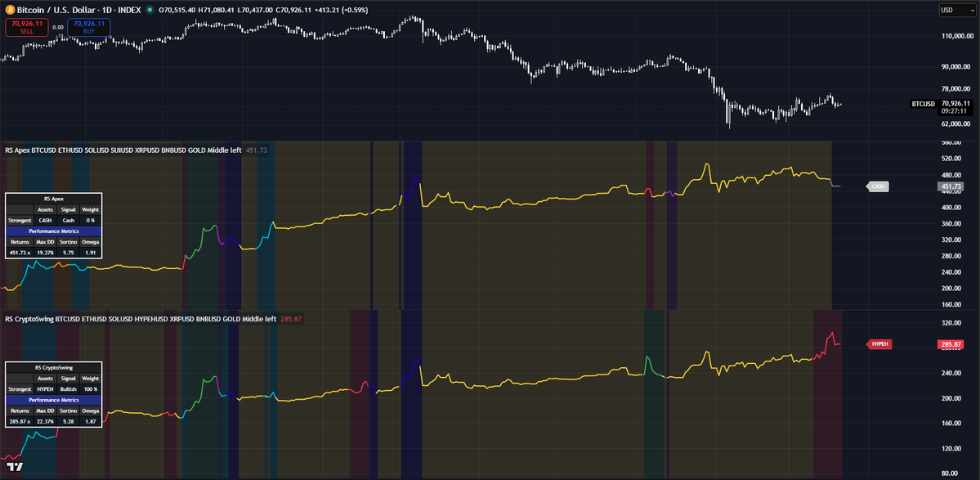Image resolution: width=980 pixels, height=480 pixels.
Task: Click the green market status dot
Action: 150,10
